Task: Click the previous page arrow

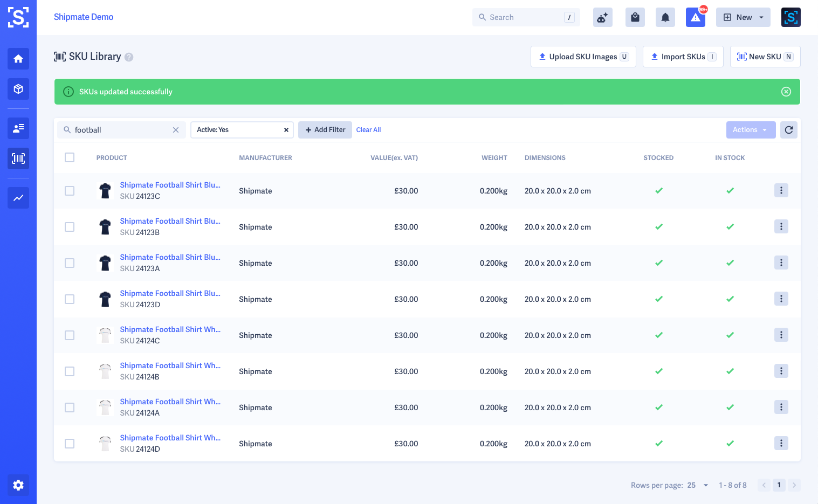Action: click(764, 485)
